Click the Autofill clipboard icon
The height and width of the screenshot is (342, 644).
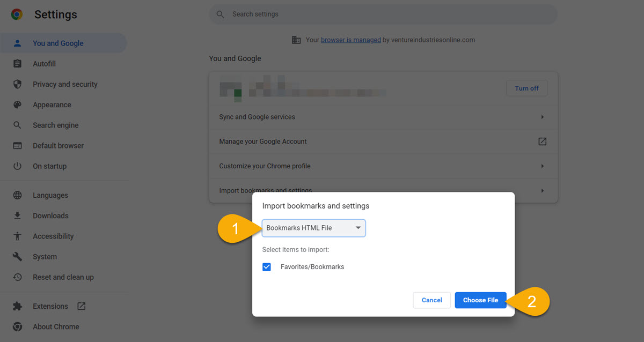(17, 64)
